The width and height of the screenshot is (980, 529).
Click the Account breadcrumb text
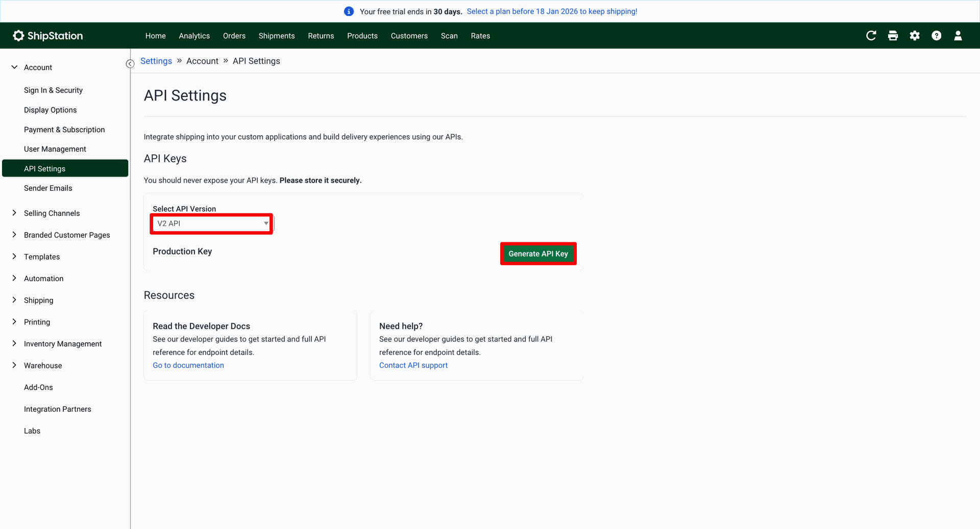202,61
